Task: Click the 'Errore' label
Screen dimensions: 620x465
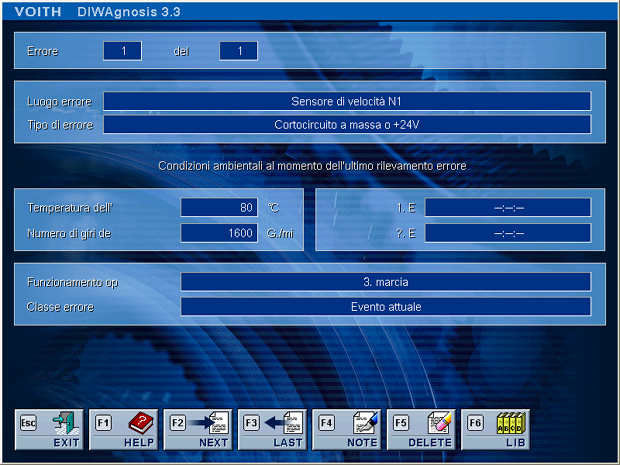Action: (43, 51)
